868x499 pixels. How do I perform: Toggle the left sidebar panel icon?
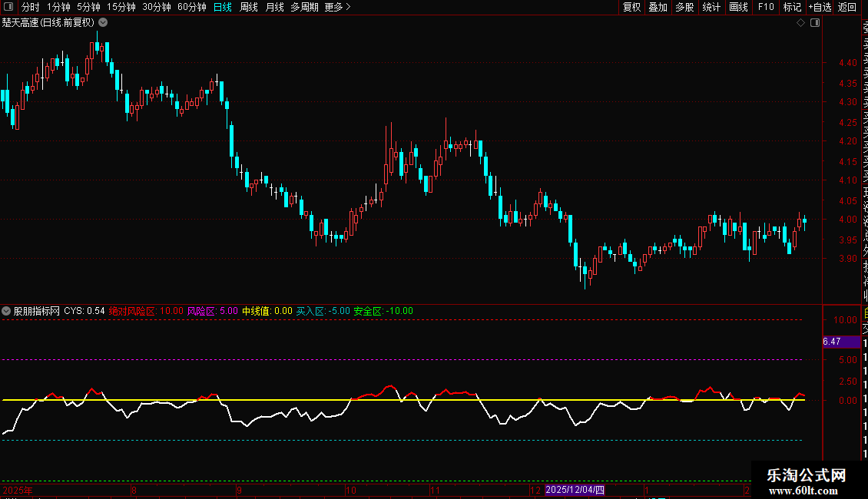(x=8, y=7)
